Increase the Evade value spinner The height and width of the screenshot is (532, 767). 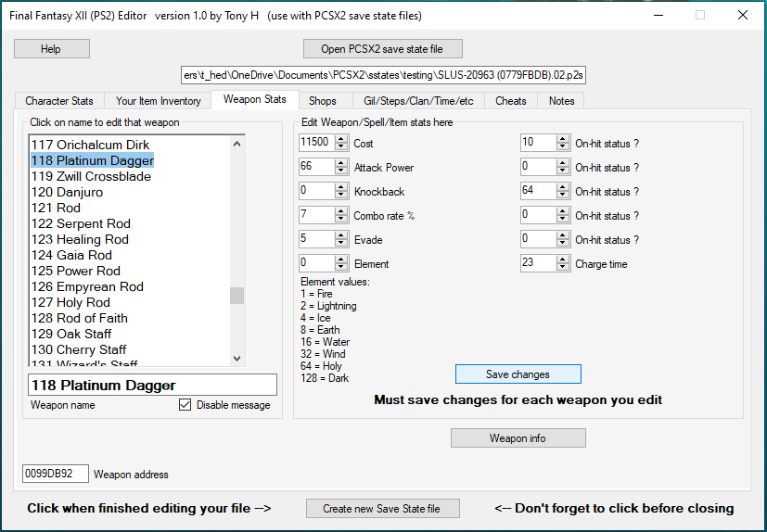tap(341, 235)
